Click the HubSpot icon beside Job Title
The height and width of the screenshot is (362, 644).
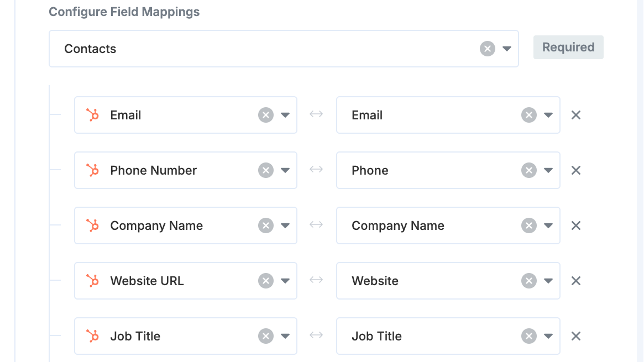(92, 336)
